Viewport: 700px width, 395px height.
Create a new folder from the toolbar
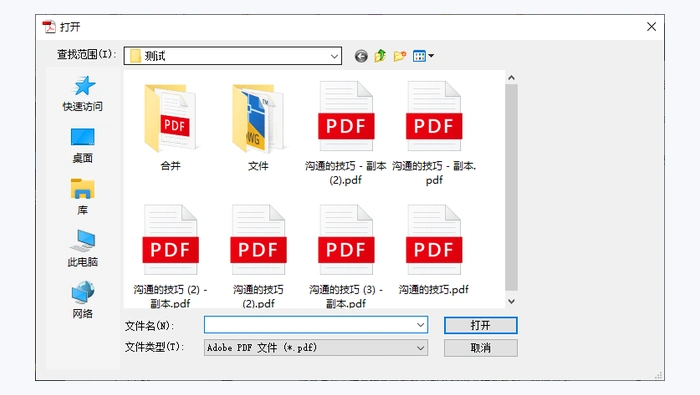point(400,56)
